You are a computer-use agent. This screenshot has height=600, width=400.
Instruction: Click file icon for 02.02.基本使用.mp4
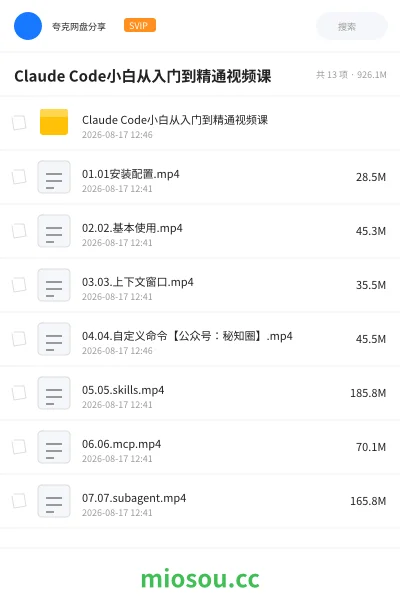[54, 231]
